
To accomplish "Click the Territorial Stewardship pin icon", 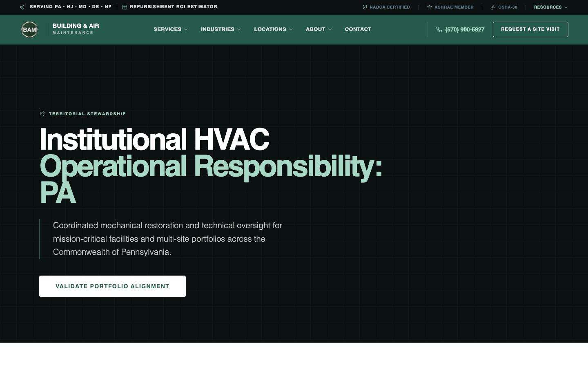I will 42,114.
